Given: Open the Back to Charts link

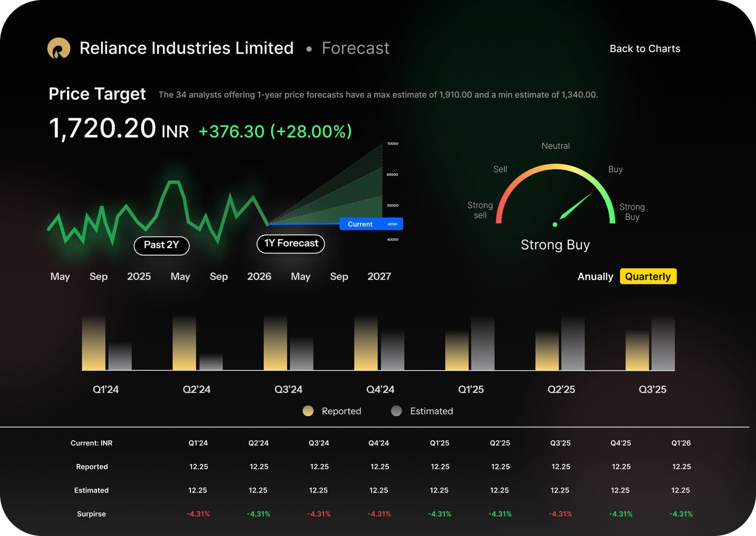Looking at the screenshot, I should 644,49.
